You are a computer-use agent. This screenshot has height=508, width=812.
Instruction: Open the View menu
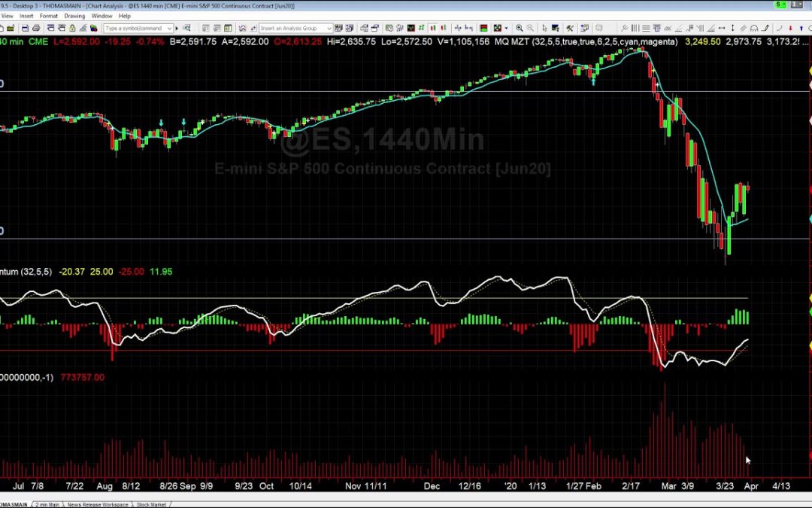point(8,16)
